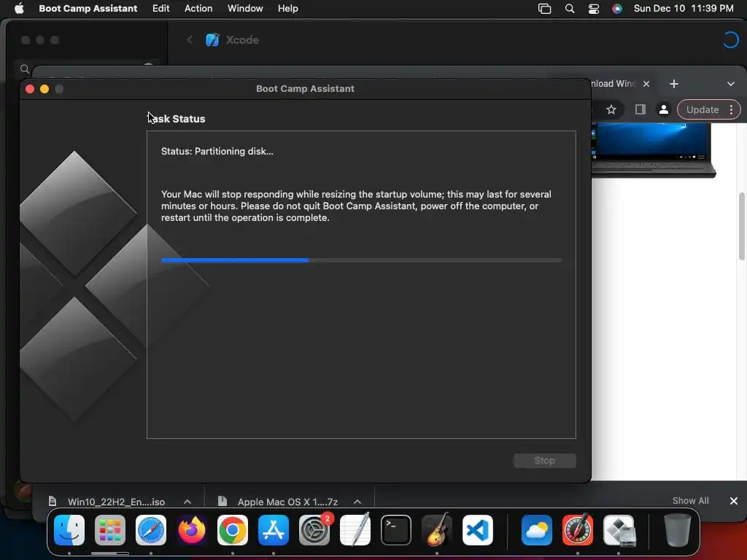
Task: Click the Stage Manager icon in menu bar
Action: click(544, 9)
